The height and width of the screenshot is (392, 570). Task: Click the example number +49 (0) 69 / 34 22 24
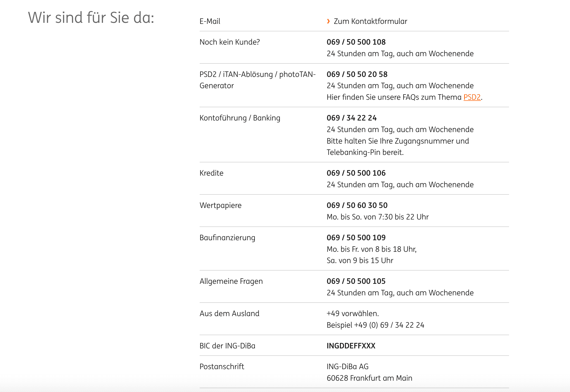[389, 325]
